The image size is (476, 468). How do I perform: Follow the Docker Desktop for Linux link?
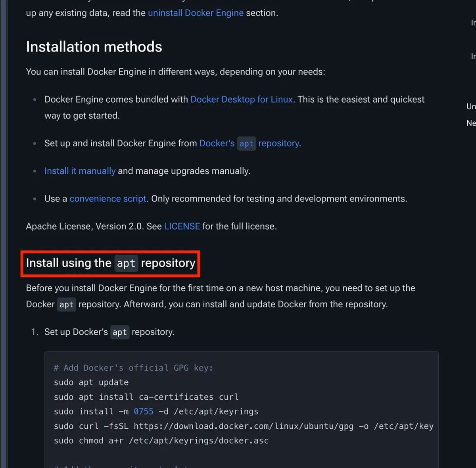[242, 99]
